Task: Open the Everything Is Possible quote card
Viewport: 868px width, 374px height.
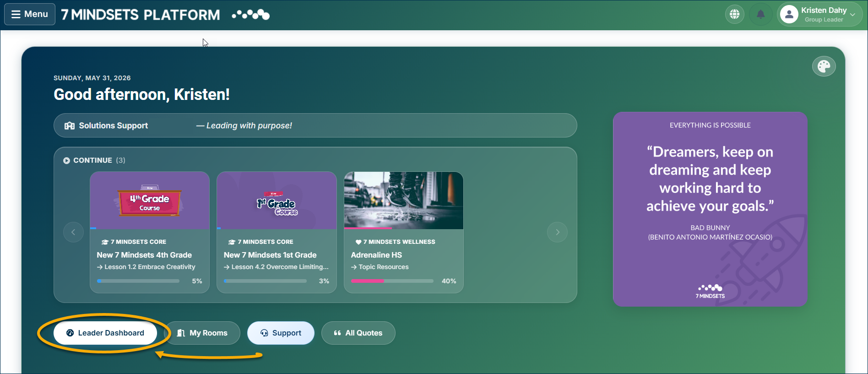Action: (710, 209)
